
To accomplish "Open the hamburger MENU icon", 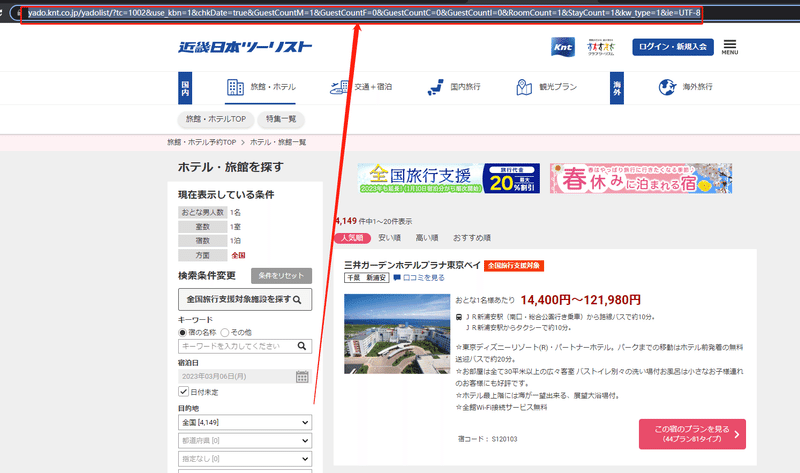I will click(x=730, y=47).
